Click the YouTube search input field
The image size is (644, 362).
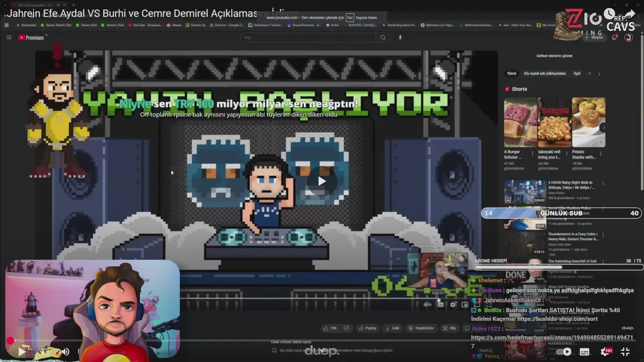pyautogui.click(x=308, y=37)
